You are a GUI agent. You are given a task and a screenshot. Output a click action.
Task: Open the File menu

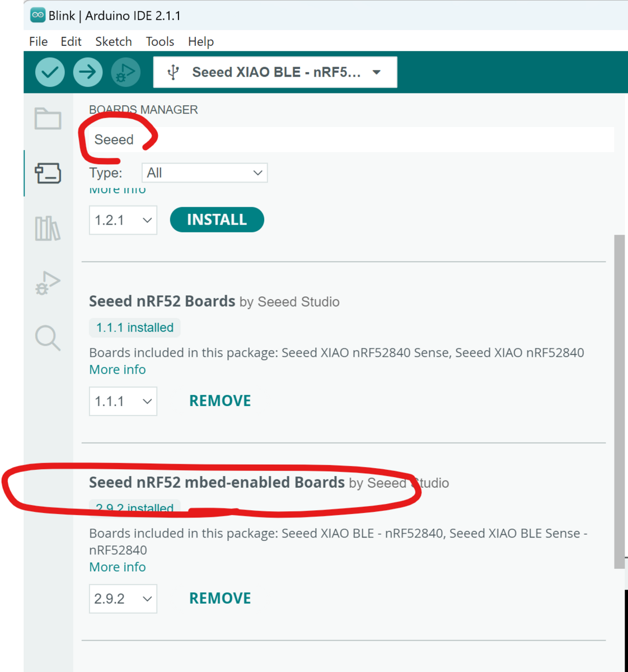point(38,41)
